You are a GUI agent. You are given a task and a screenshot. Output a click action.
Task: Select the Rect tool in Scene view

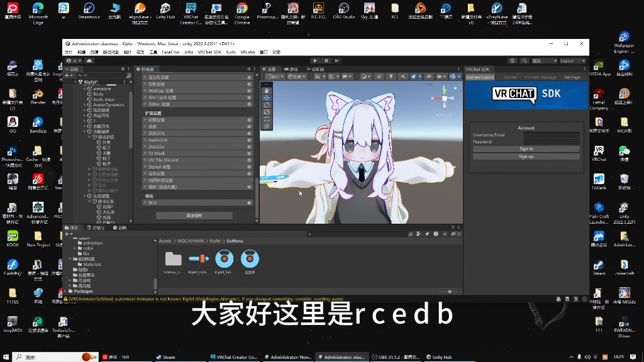pos(267,119)
